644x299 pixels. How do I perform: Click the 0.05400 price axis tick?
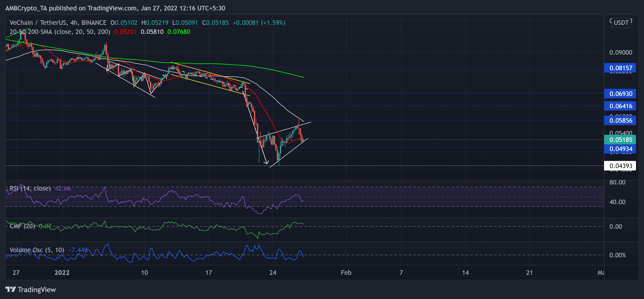pyautogui.click(x=620, y=133)
